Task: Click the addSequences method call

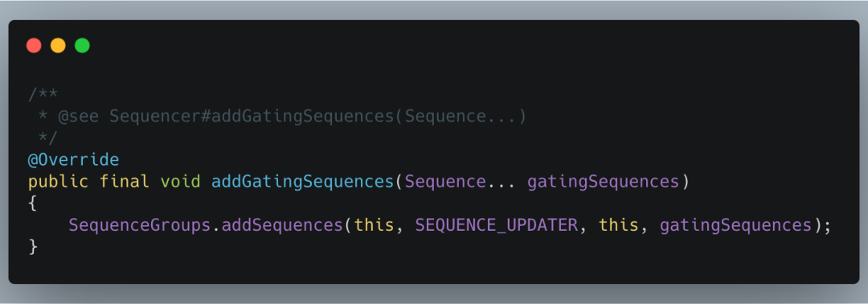Action: click(283, 225)
